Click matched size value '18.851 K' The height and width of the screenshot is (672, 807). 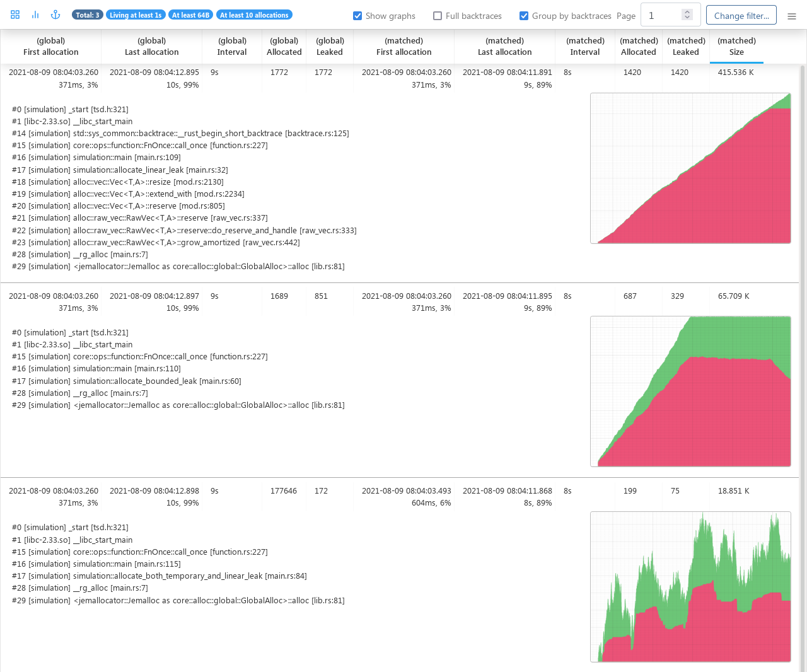[734, 490]
